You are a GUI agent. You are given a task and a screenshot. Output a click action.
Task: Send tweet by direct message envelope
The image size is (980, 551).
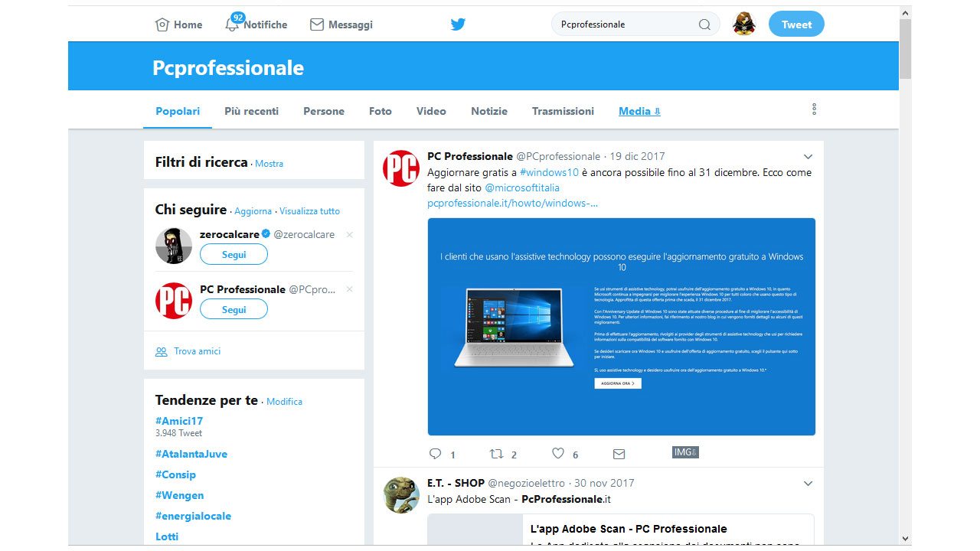(x=619, y=454)
